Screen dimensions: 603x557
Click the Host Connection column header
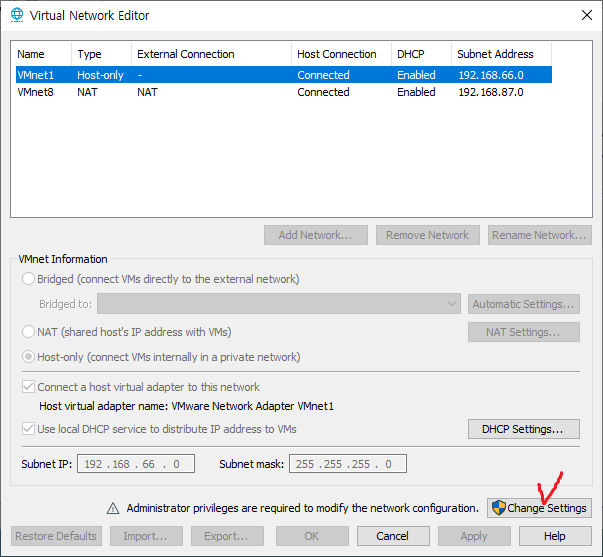[x=341, y=54]
